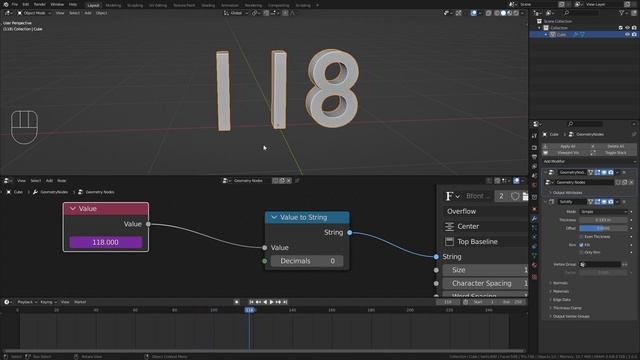The width and height of the screenshot is (640, 360).
Task: Disable Cube render camera icon in outliner
Action: (634, 35)
